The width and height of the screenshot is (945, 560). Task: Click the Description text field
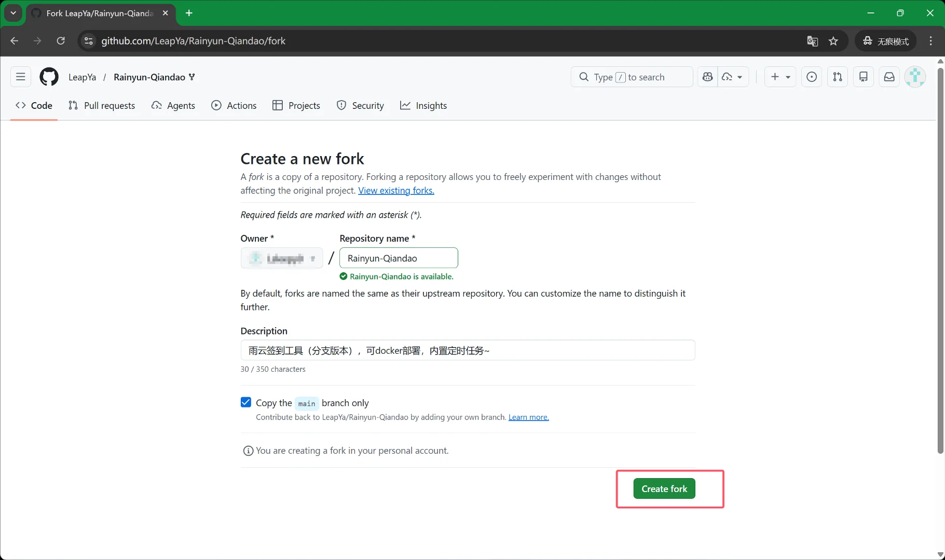(468, 351)
